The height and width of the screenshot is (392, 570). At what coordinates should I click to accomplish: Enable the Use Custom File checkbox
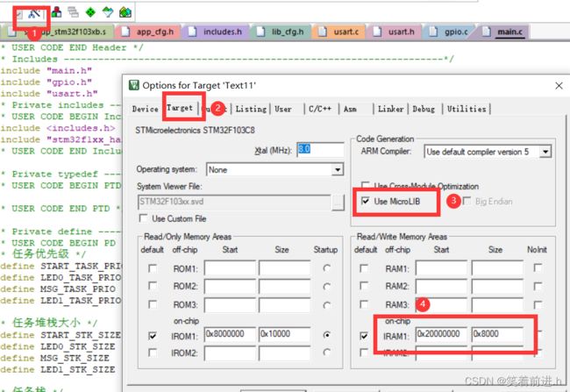pyautogui.click(x=144, y=218)
